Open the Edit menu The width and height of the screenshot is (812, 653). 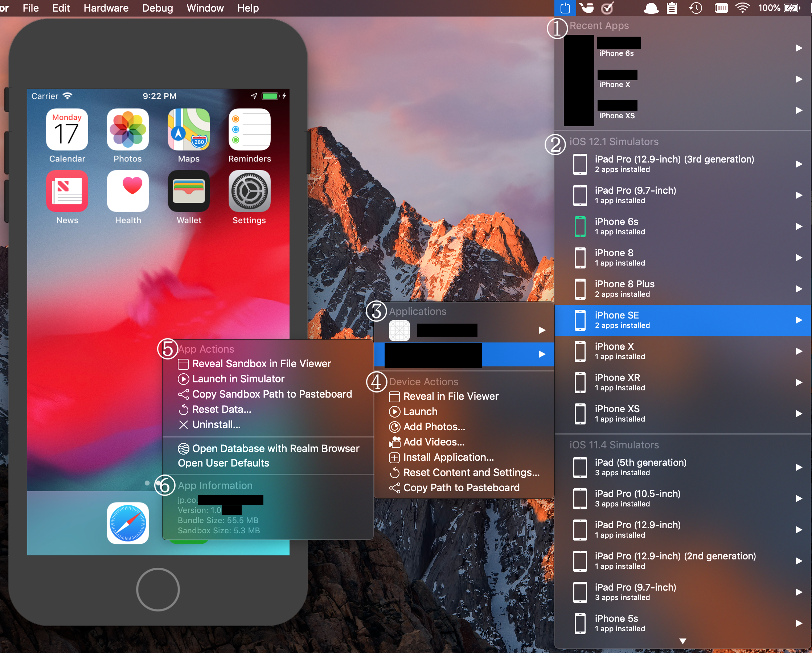[61, 8]
